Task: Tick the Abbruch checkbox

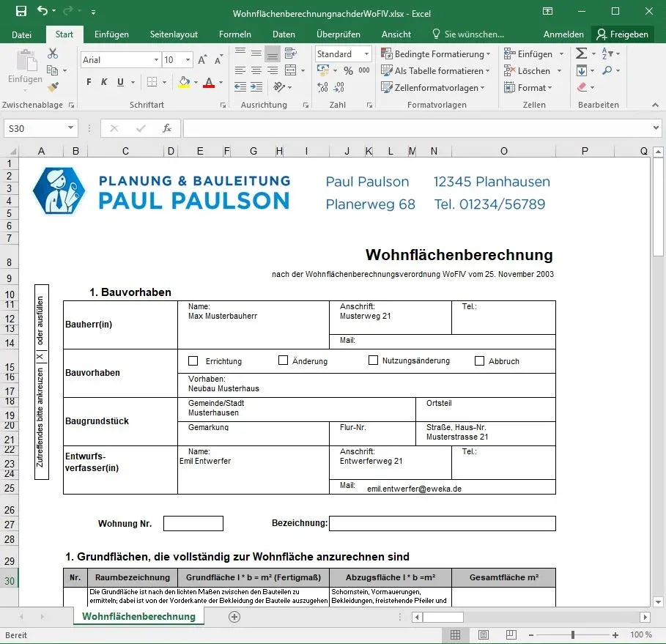Action: 480,360
